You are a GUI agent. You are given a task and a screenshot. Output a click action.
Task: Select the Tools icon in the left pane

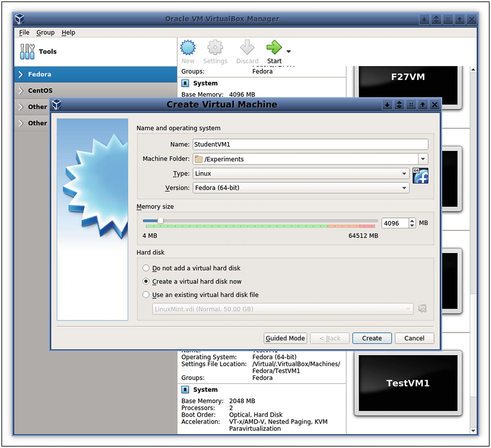click(27, 52)
